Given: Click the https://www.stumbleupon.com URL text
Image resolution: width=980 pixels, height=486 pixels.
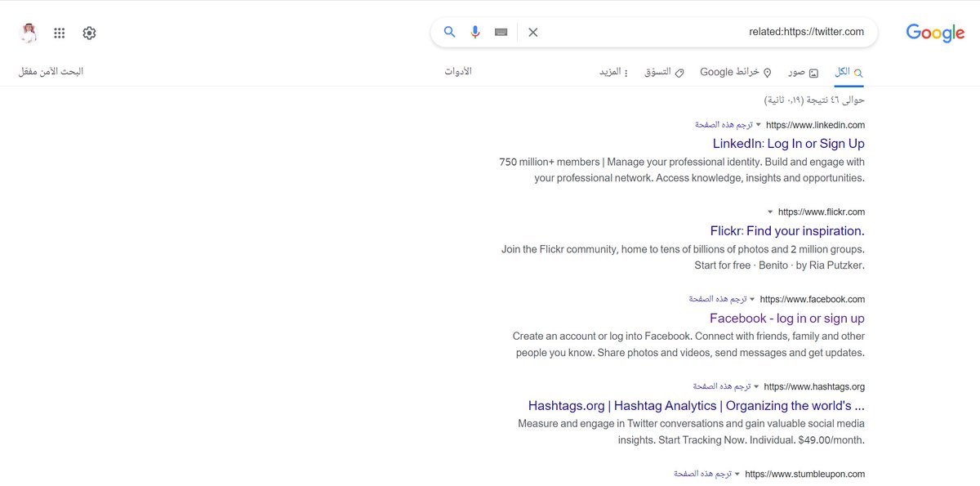Looking at the screenshot, I should pyautogui.click(x=805, y=475).
